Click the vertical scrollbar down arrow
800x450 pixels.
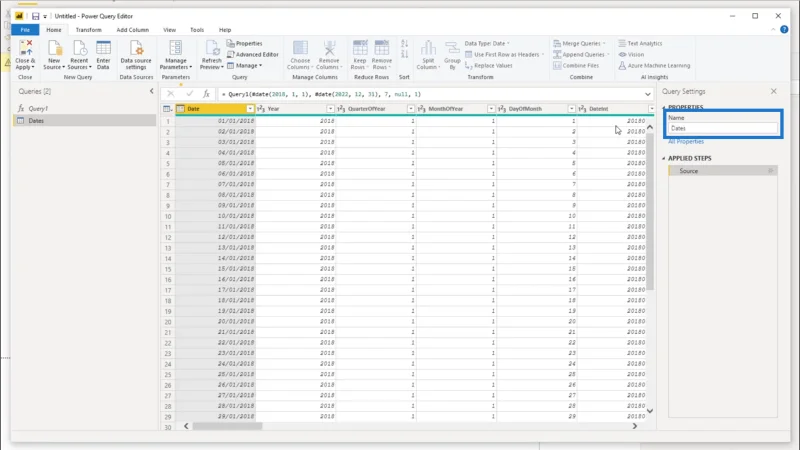coord(650,411)
